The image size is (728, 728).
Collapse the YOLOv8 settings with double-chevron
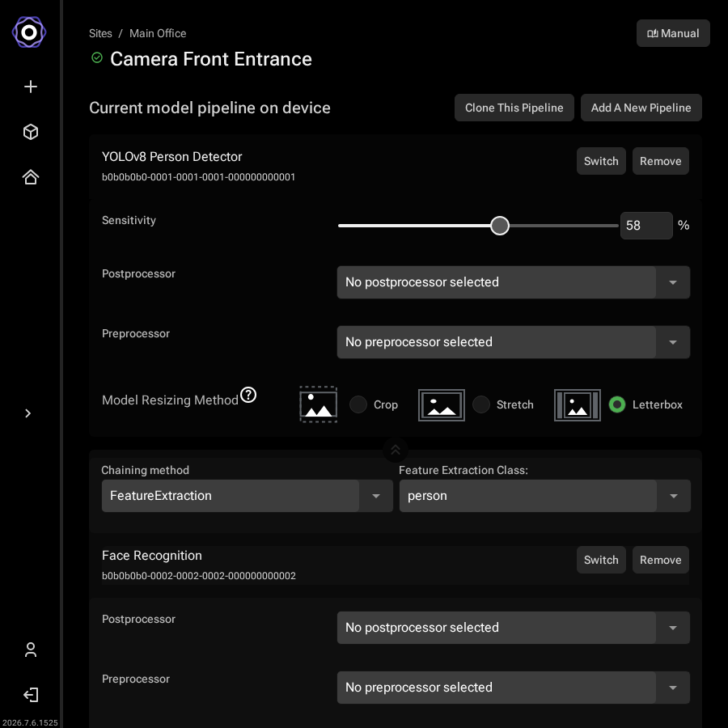pos(396,450)
